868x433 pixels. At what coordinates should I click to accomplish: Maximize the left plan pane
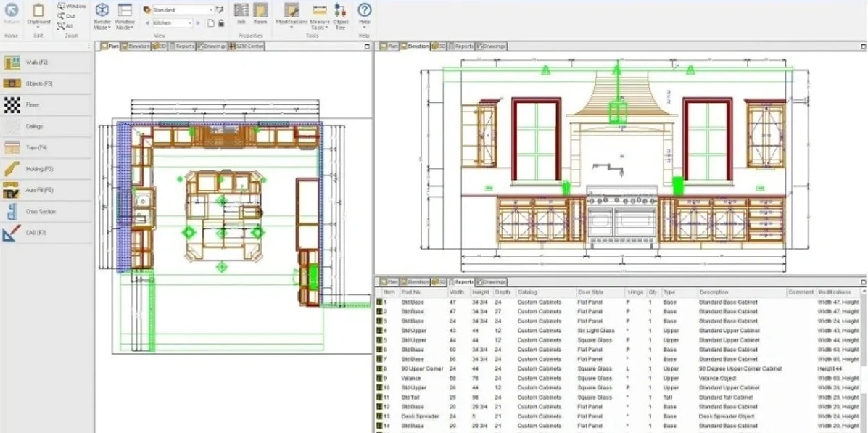368,46
